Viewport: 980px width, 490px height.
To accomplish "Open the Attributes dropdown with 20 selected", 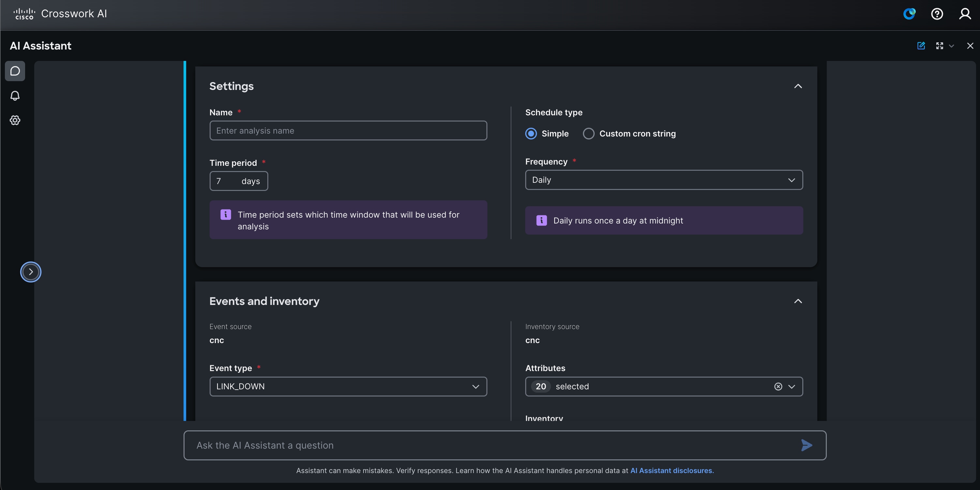I will (x=664, y=387).
